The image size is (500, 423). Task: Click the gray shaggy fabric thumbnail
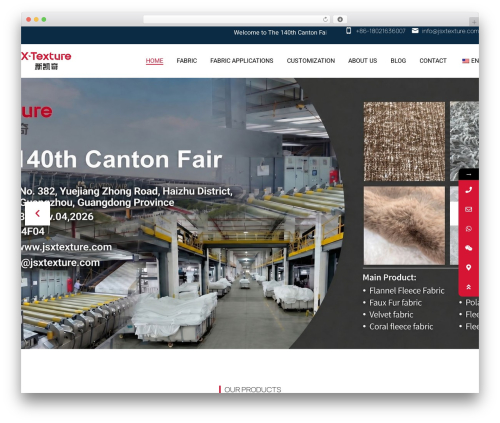(x=464, y=141)
